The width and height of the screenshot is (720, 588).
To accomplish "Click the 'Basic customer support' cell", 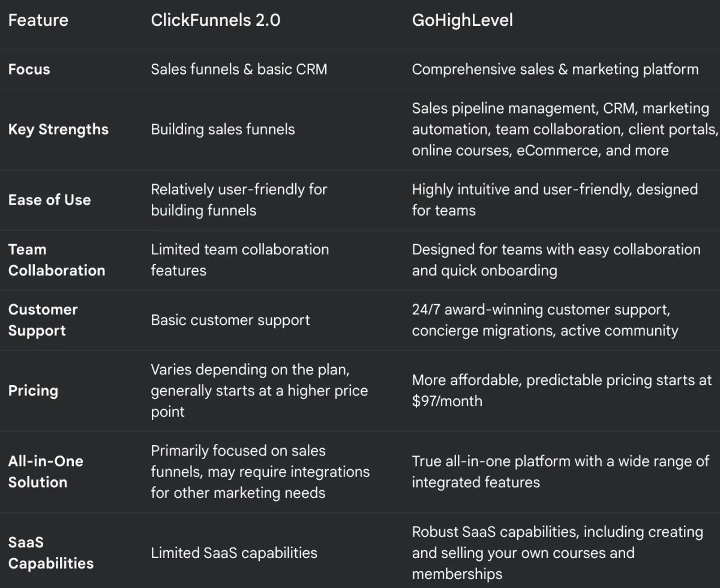I will 230,320.
